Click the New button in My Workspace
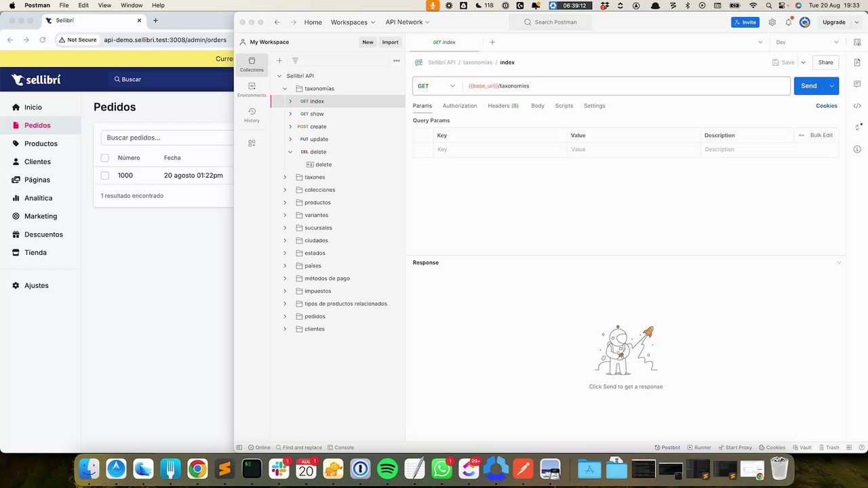 [x=368, y=42]
